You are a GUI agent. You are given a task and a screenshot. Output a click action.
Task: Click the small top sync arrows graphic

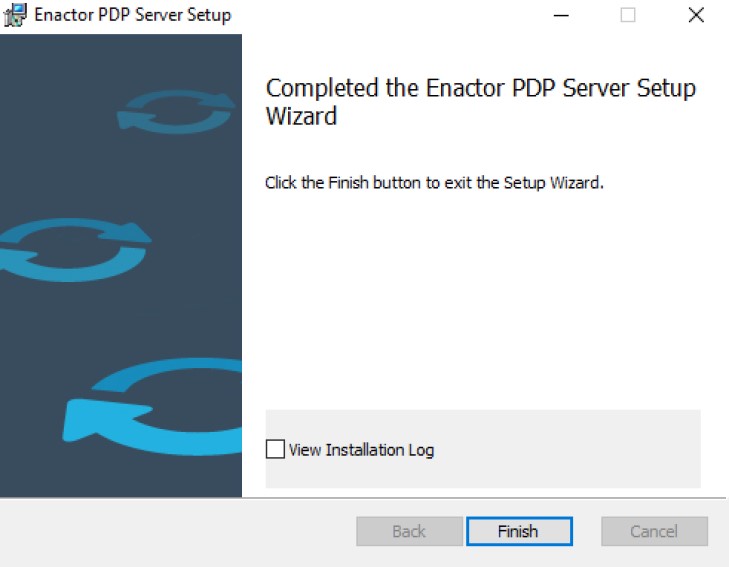[x=178, y=111]
